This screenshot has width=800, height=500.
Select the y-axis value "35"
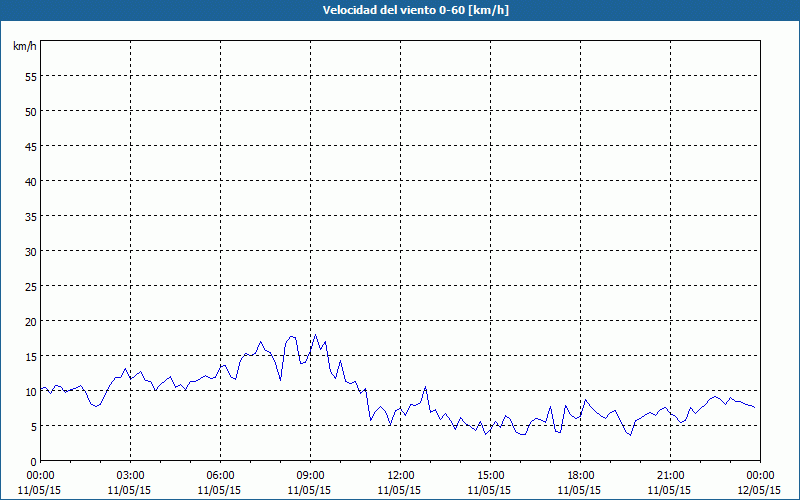31,217
